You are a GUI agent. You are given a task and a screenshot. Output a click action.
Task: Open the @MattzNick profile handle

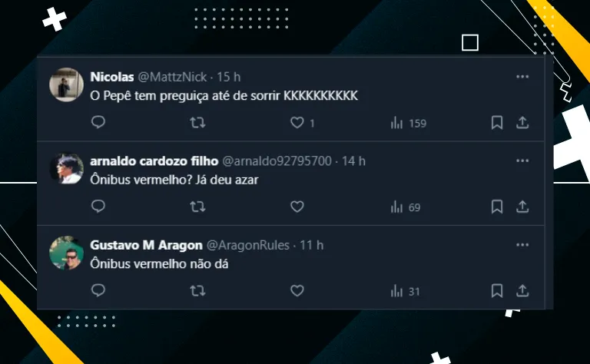tap(172, 77)
